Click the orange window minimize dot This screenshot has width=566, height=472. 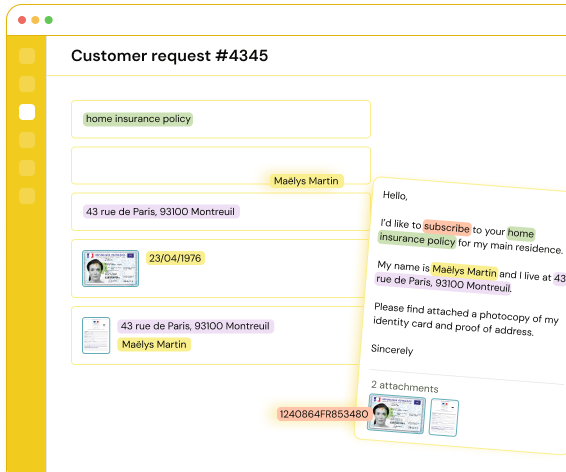(x=35, y=20)
